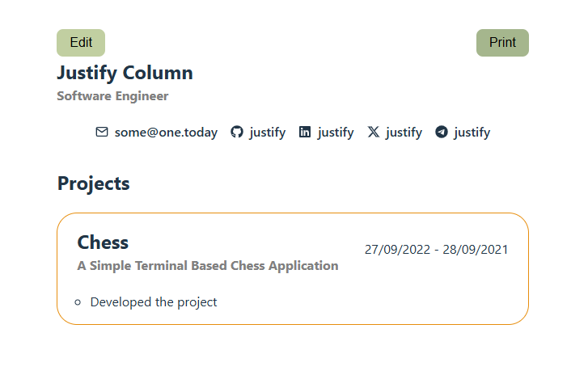Image resolution: width=588 pixels, height=392 pixels.
Task: Click the GitHub logo icon
Action: 237,132
